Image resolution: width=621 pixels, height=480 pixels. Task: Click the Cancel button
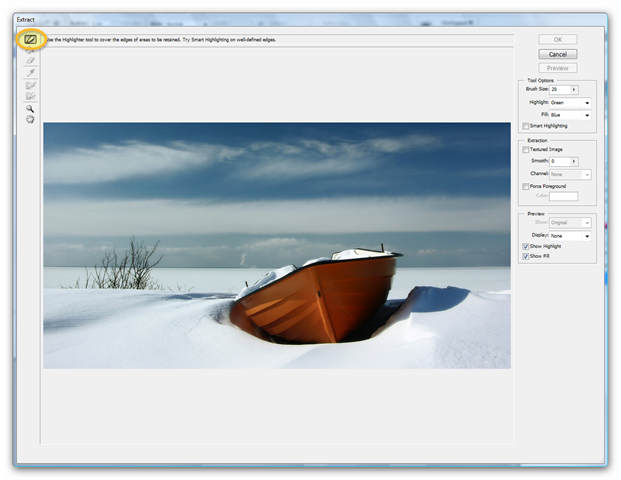pos(558,54)
